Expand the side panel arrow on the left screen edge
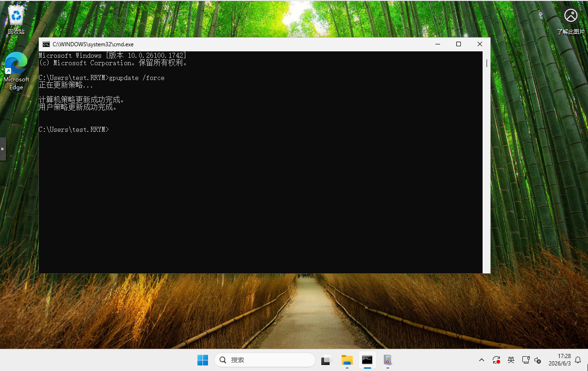Screen dimensions: 588x371 click(x=3, y=149)
